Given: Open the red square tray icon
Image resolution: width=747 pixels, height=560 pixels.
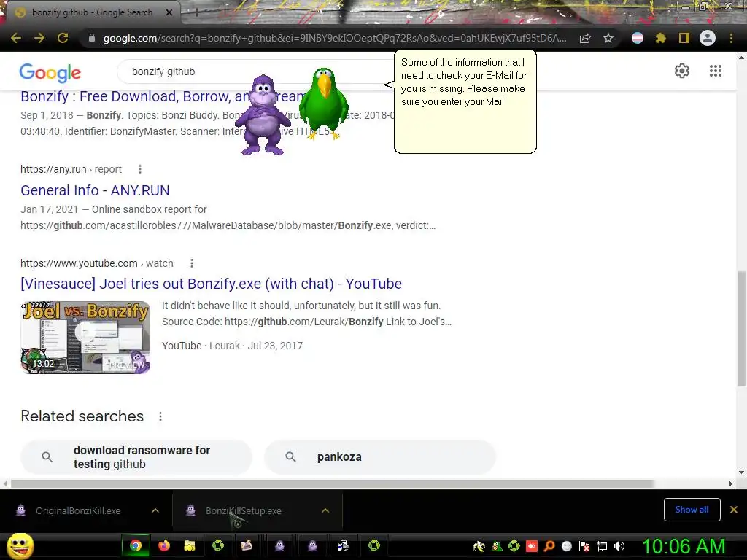Looking at the screenshot, I should 532,546.
